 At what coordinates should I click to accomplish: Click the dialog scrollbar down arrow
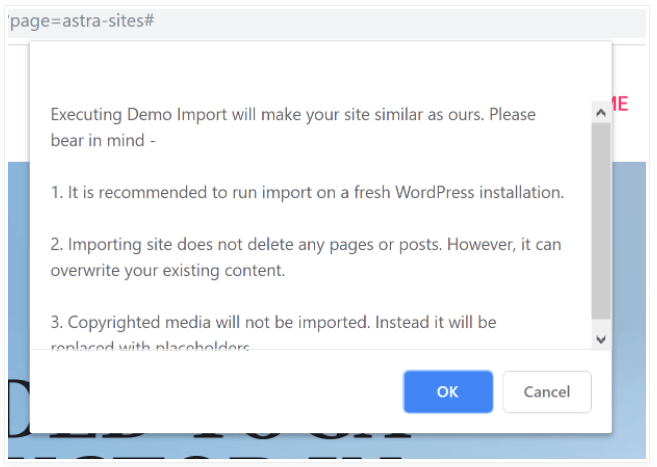tap(601, 339)
